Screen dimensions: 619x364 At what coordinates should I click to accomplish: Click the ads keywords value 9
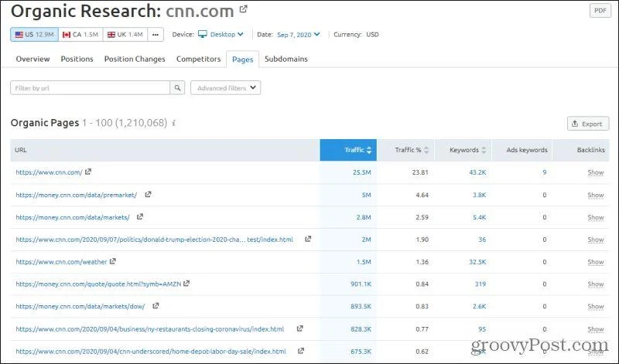(x=545, y=172)
